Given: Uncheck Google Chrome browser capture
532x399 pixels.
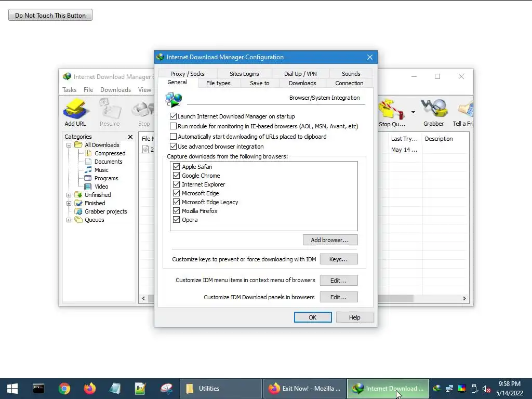Looking at the screenshot, I should [x=176, y=176].
